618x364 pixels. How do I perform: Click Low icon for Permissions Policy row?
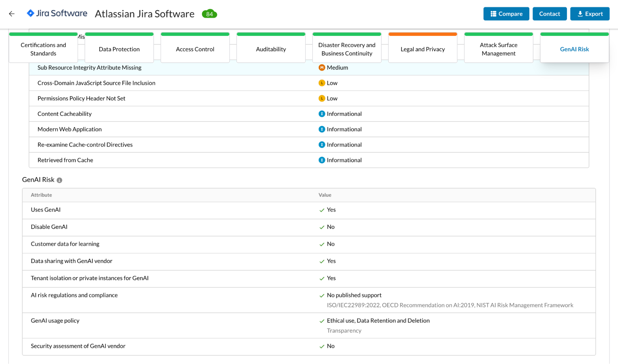[x=322, y=99]
